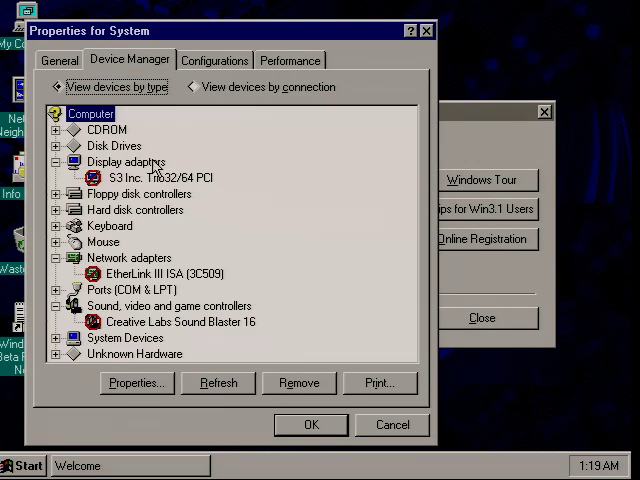Select EtherLink III ISA (3C509) text

(165, 274)
